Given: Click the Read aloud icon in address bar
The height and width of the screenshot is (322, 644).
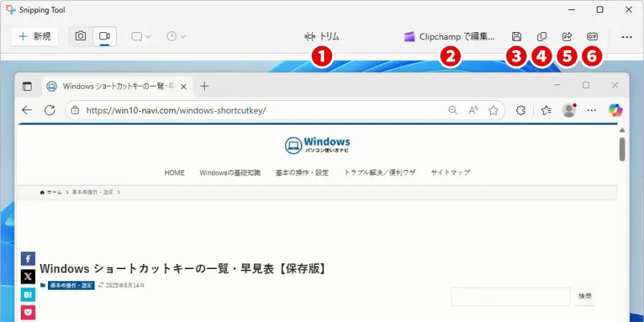Looking at the screenshot, I should [473, 110].
